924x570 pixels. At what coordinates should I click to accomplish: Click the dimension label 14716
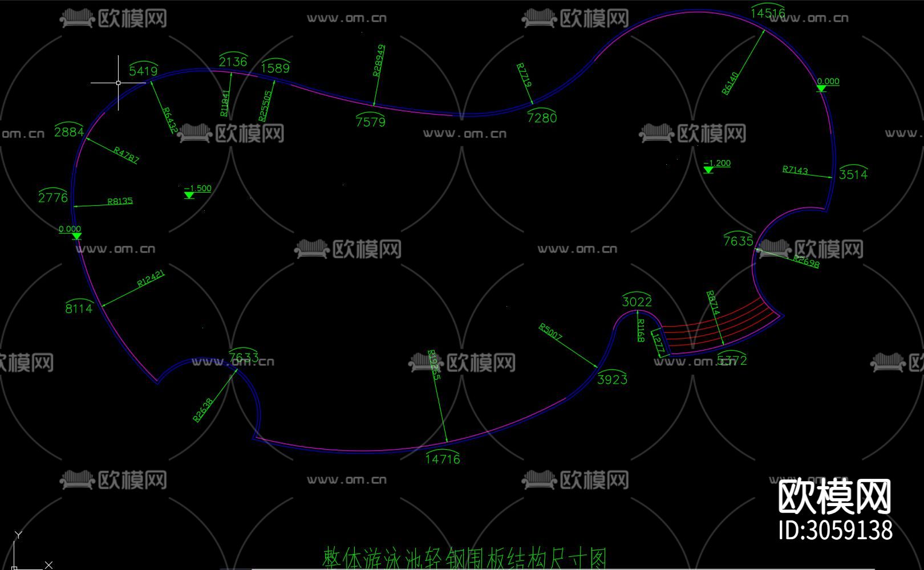pyautogui.click(x=442, y=458)
